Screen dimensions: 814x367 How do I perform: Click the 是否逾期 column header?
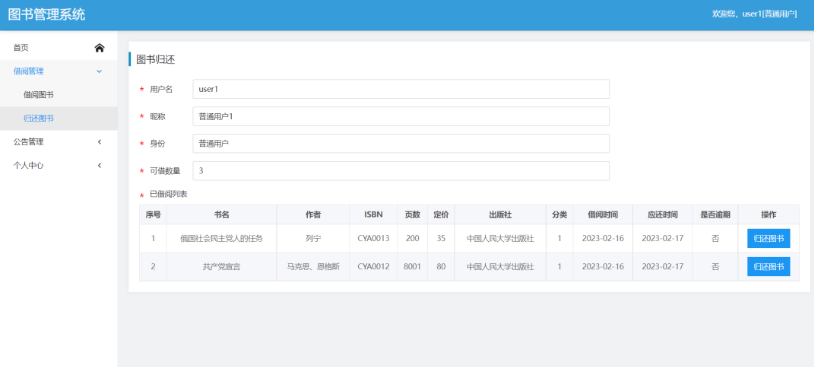tap(715, 214)
